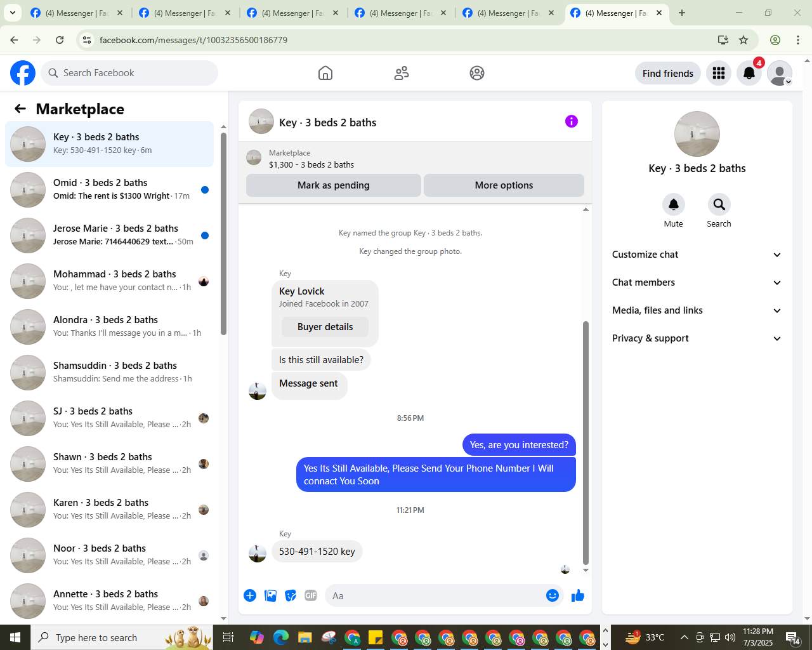Viewport: 812px width, 650px height.
Task: Click the browser address bar URL
Action: point(193,40)
